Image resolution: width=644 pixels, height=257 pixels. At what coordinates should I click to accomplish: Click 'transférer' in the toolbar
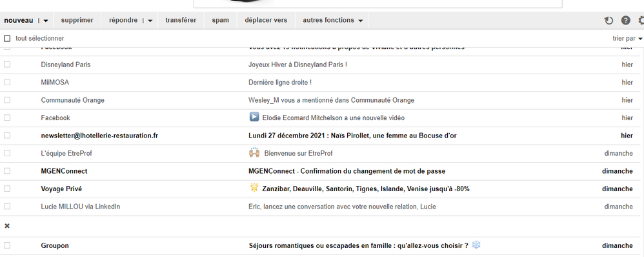coord(181,20)
